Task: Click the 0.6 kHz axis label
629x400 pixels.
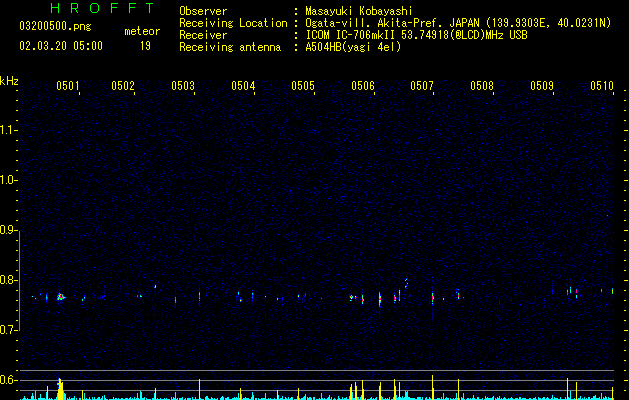Action: [9, 380]
